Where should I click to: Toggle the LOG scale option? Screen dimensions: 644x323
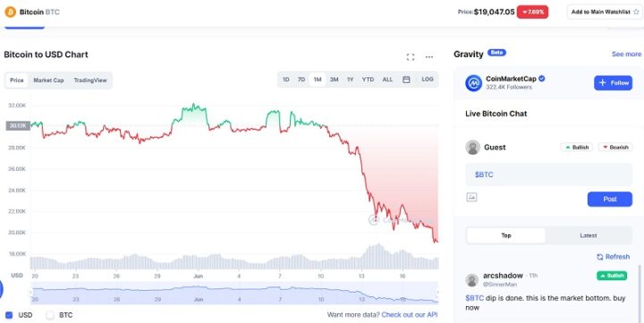(x=428, y=80)
